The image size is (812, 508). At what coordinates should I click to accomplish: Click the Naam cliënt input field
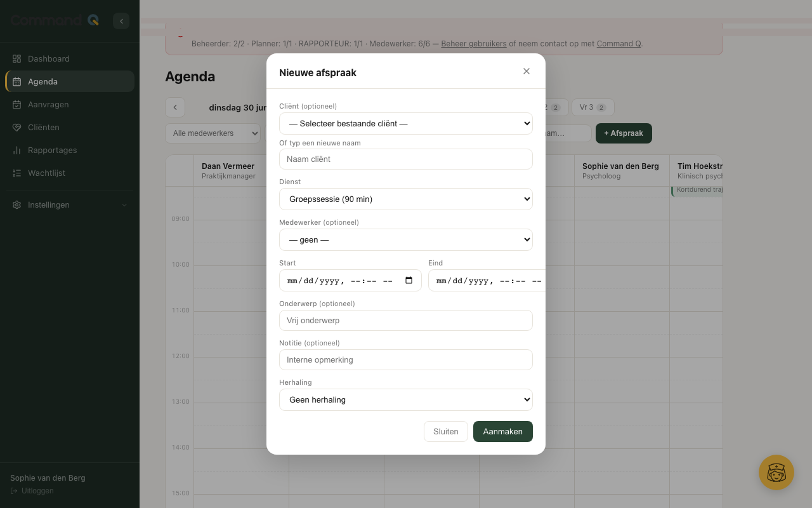tap(406, 159)
